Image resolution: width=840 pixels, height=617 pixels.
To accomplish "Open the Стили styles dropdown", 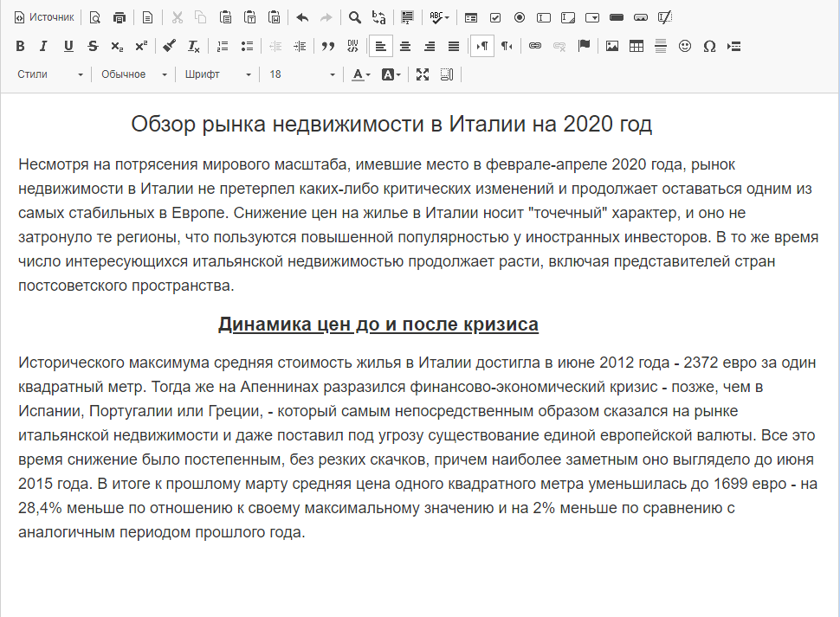I will pos(50,74).
